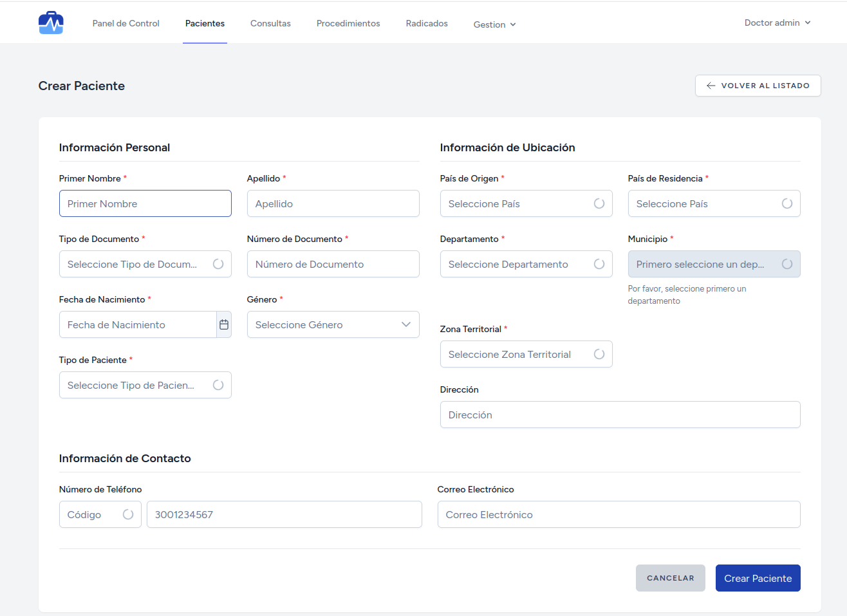
Task: Switch to the Consultas tab
Action: click(x=270, y=23)
